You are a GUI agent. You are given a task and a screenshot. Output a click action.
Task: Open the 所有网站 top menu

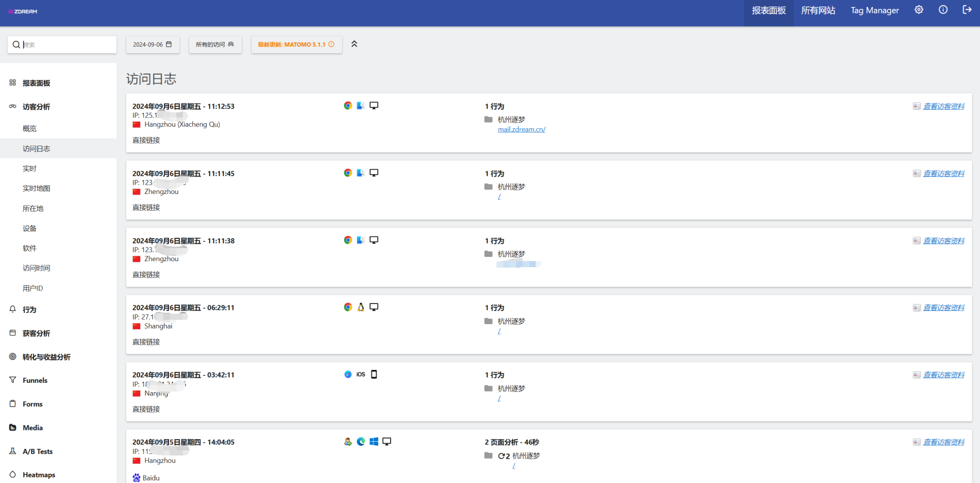818,11
